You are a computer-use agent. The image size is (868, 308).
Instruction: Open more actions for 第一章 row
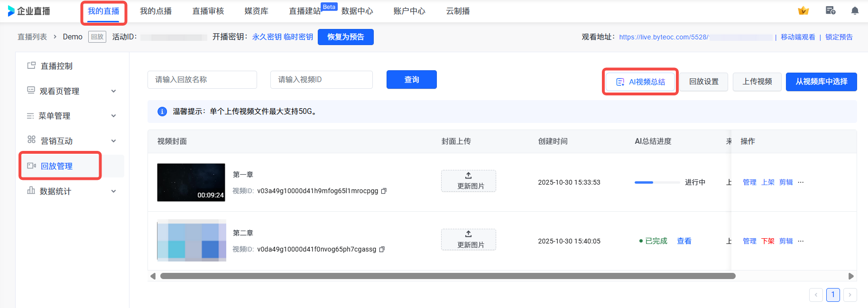(801, 182)
